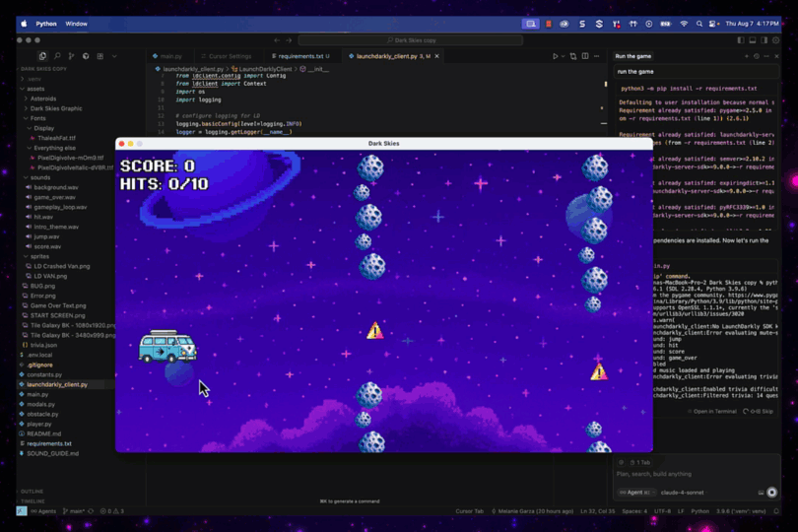Image resolution: width=798 pixels, height=532 pixels.
Task: Toggle the bottom panel layout button
Action: click(x=752, y=40)
